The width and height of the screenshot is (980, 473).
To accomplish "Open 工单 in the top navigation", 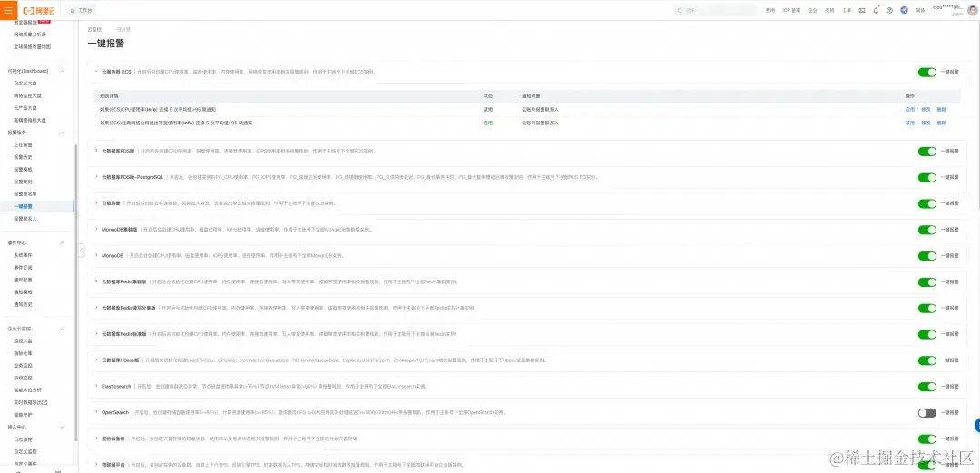I will click(x=847, y=11).
